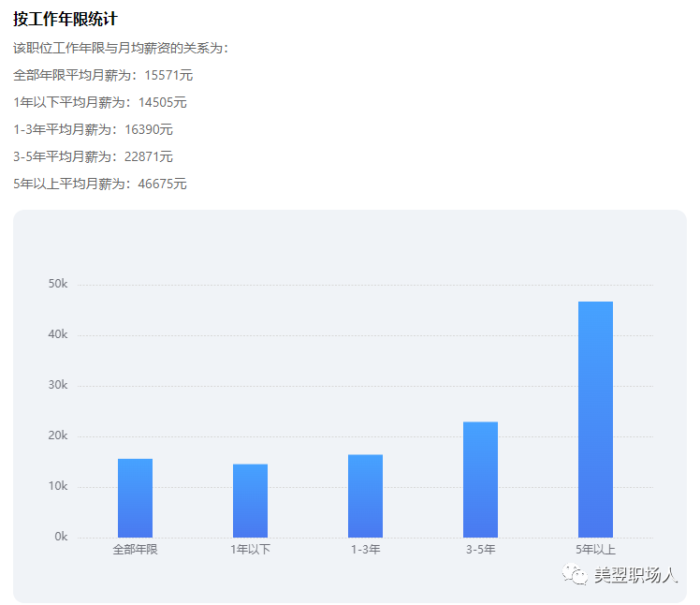Select the text 该职位工作年限与月均薪资的关系为
Viewport: 700px width, 605px height.
point(118,48)
